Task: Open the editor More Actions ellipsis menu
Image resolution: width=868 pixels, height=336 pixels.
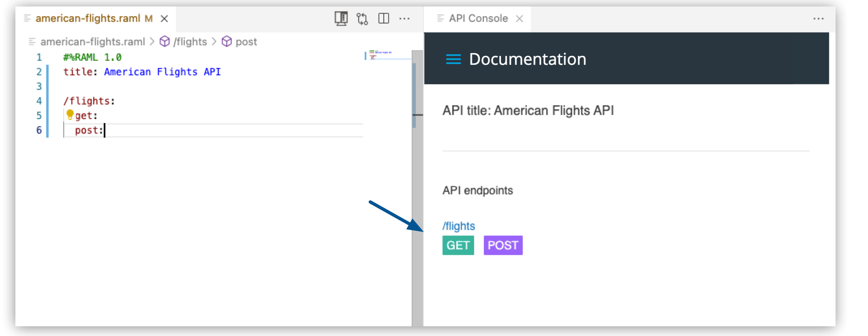Action: coord(404,19)
